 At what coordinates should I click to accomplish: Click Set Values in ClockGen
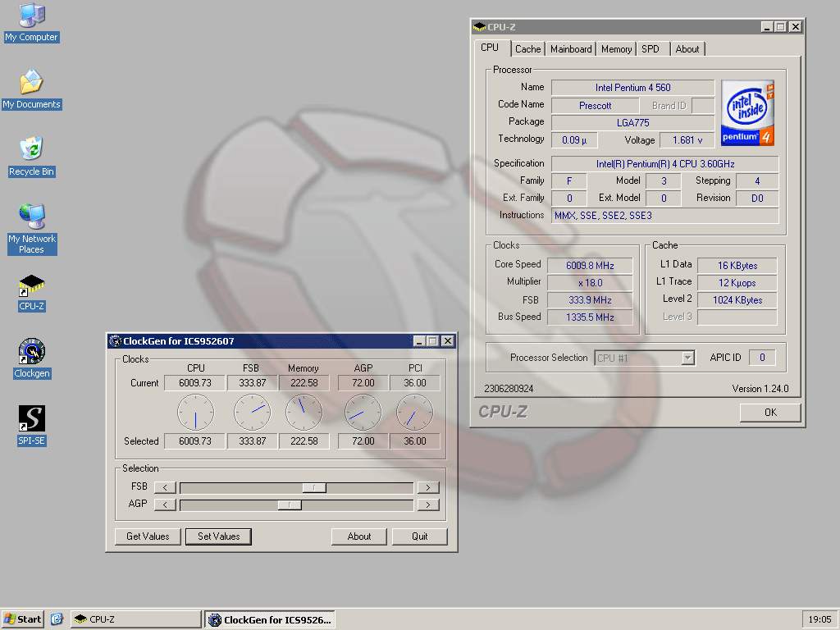coord(218,536)
